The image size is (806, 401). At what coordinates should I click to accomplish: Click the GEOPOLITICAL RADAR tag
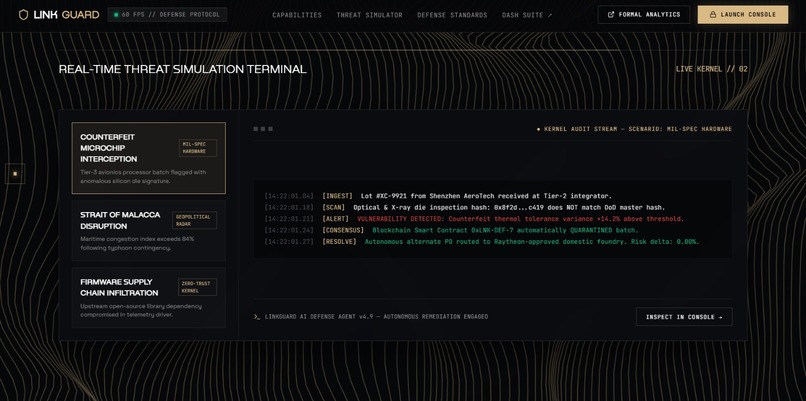[194, 221]
